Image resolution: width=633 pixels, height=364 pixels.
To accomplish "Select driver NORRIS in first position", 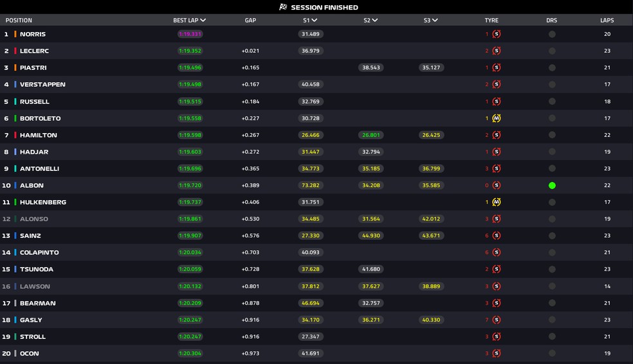I will pos(33,34).
